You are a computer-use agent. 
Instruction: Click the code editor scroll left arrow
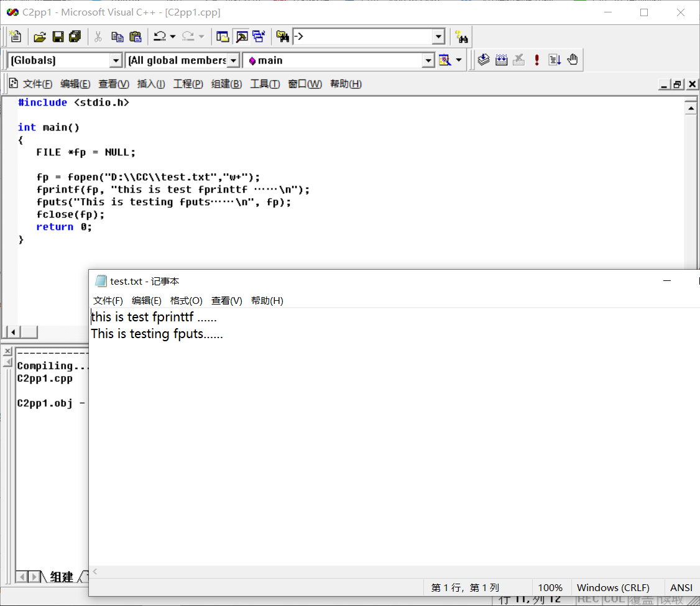coord(14,332)
